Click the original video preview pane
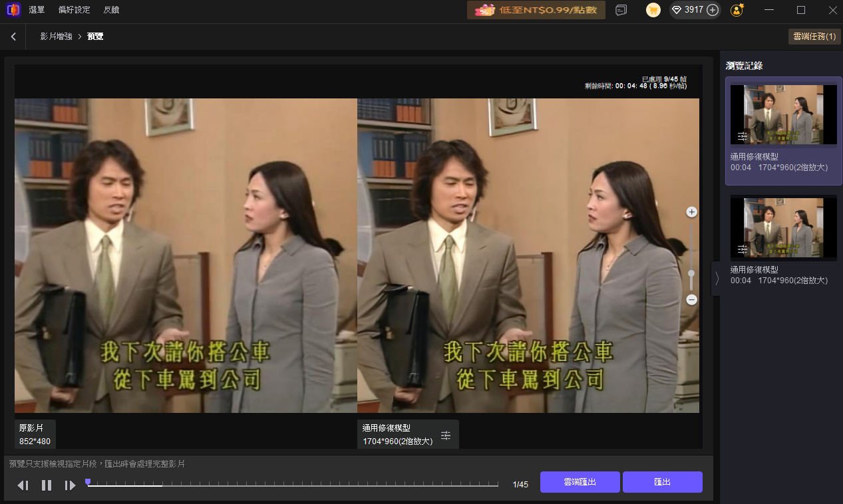Viewport: 843px width, 504px height. (186, 256)
